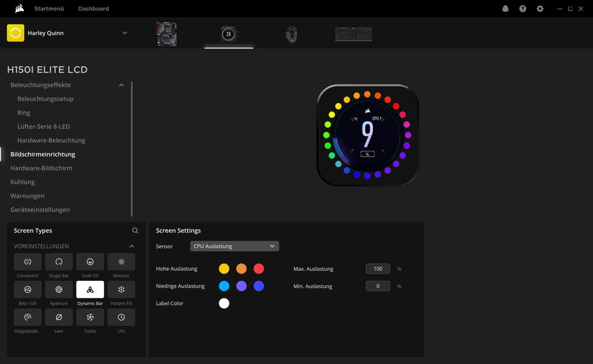Select the motherboard device
Viewport: 593px width, 364px height.
point(166,34)
